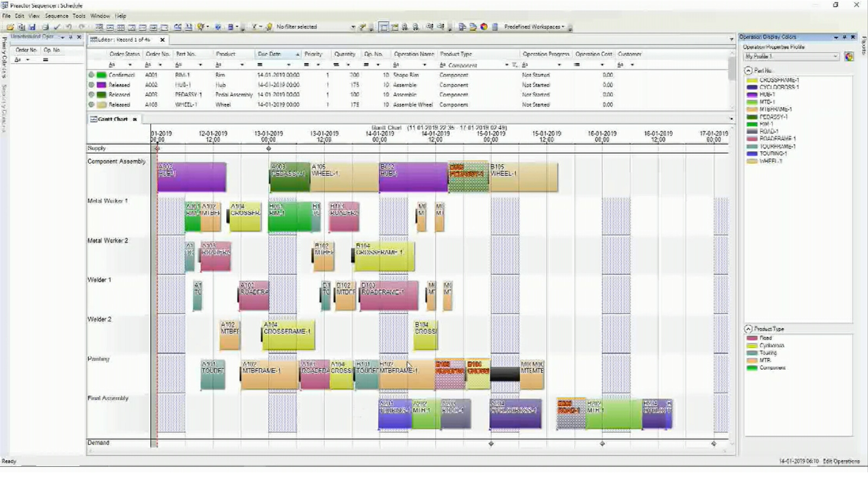Select B104 CROSSFRAME-1 bar on Metal Worker 2
The width and height of the screenshot is (868, 488).
384,256
